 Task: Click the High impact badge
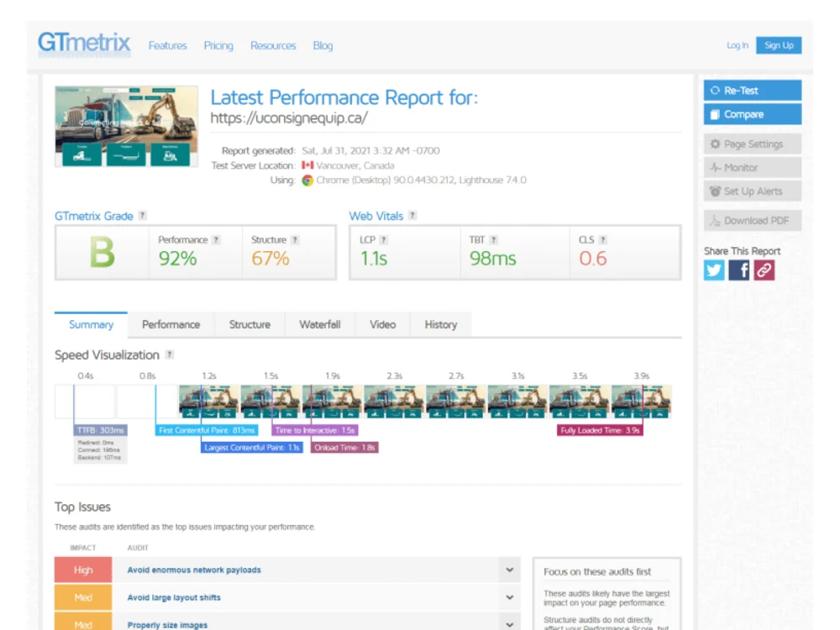[x=83, y=570]
